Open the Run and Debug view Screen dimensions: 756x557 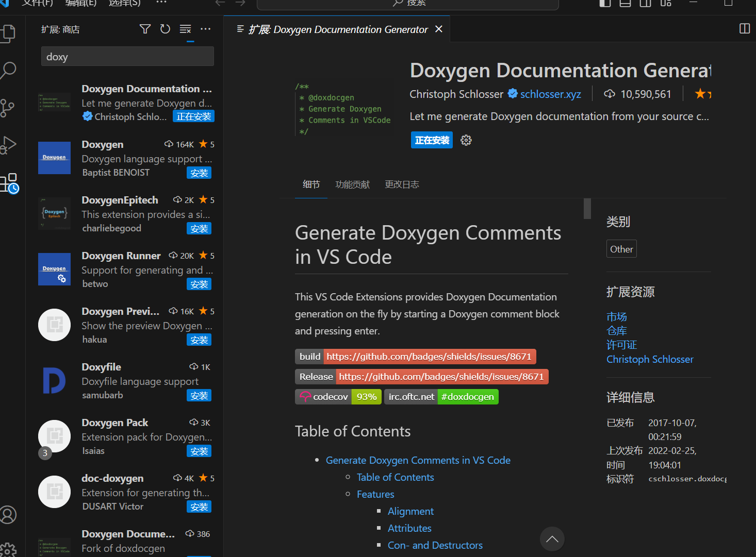pyautogui.click(x=9, y=145)
